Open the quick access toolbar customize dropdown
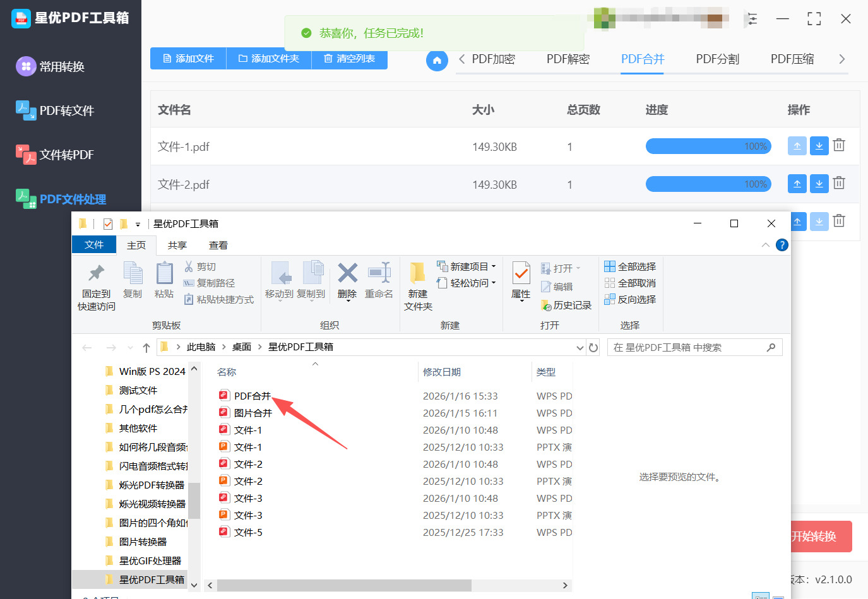868x599 pixels. point(138,224)
